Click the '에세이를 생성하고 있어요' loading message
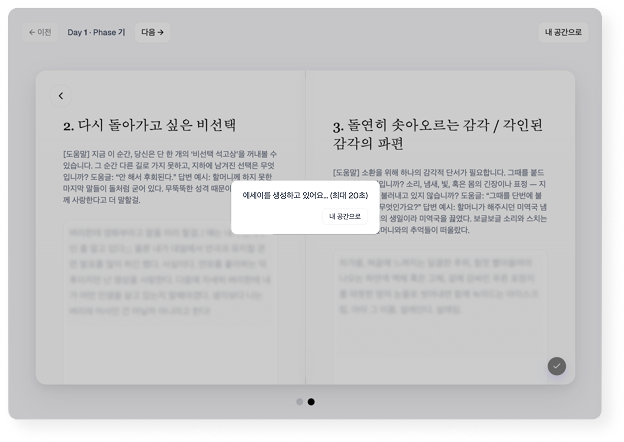The width and height of the screenshot is (624, 442). (285, 196)
